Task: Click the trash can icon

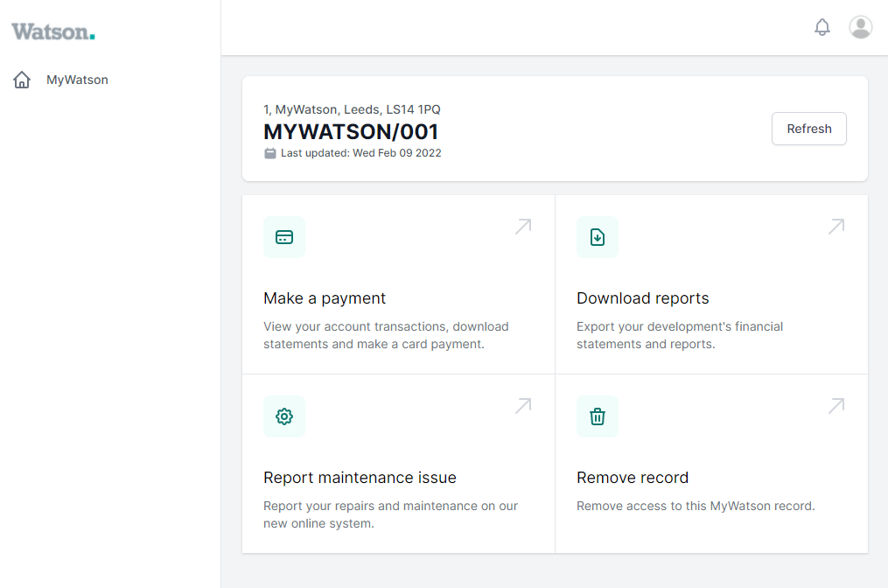Action: [598, 416]
